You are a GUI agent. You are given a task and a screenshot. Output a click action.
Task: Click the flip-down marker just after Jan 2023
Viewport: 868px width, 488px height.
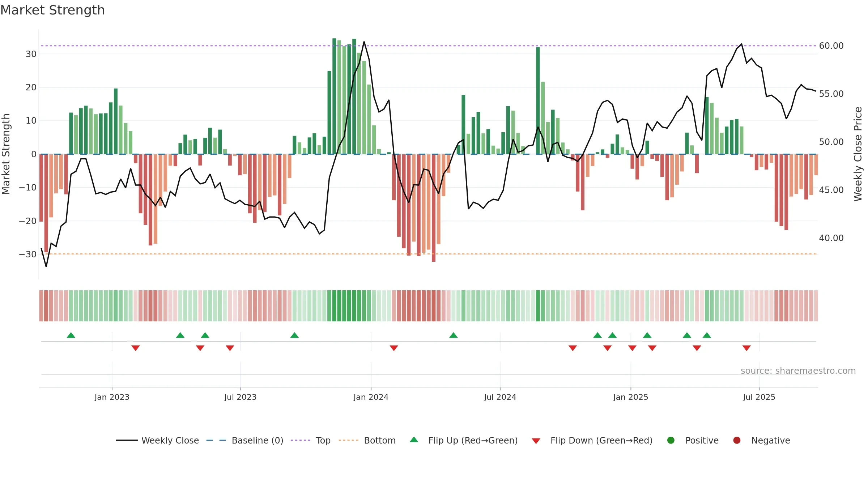pos(136,348)
